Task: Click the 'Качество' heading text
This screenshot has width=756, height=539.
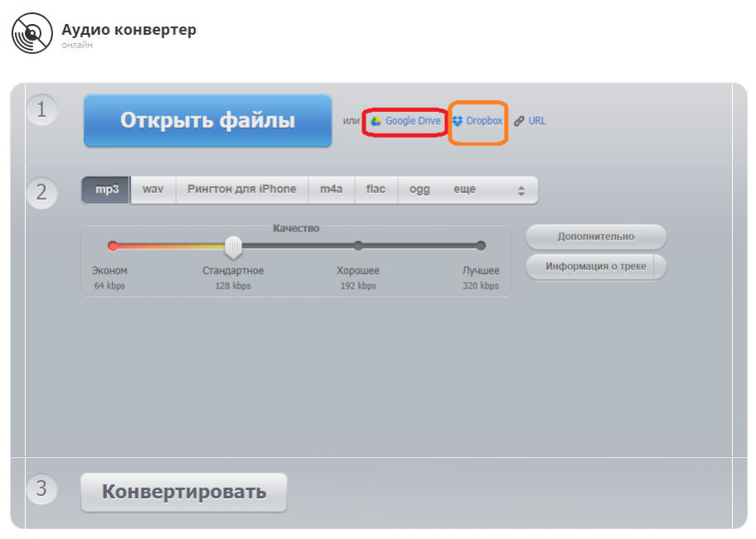Action: click(296, 229)
